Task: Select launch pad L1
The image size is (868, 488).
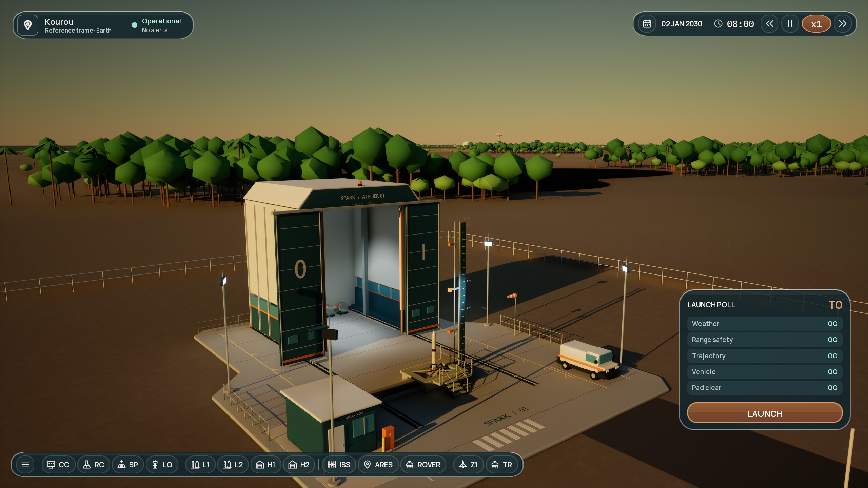Action: (200, 464)
